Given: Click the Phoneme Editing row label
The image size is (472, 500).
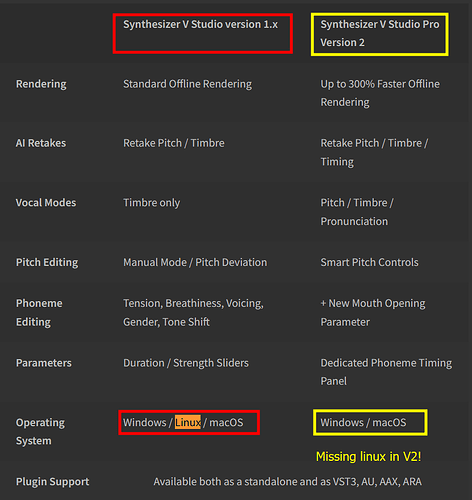Looking at the screenshot, I should (x=39, y=313).
